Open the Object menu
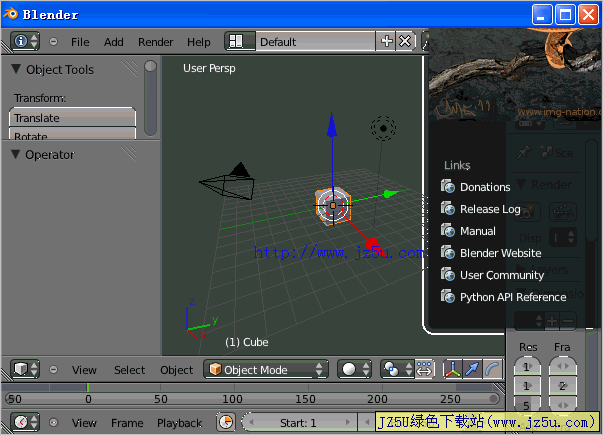This screenshot has height=435, width=603. pyautogui.click(x=177, y=370)
